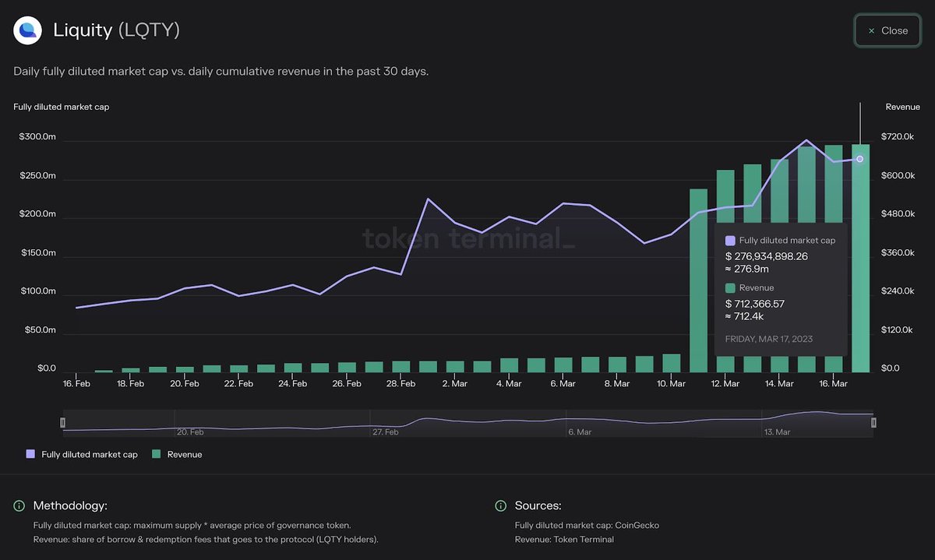Click the tooltip value $ 712,366.57

point(755,303)
